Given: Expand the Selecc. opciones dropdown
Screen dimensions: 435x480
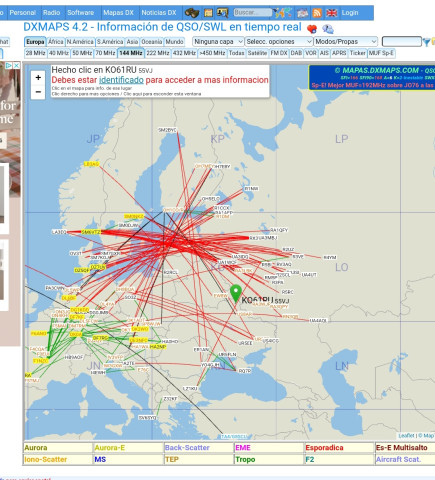Looking at the screenshot, I should coord(279,42).
